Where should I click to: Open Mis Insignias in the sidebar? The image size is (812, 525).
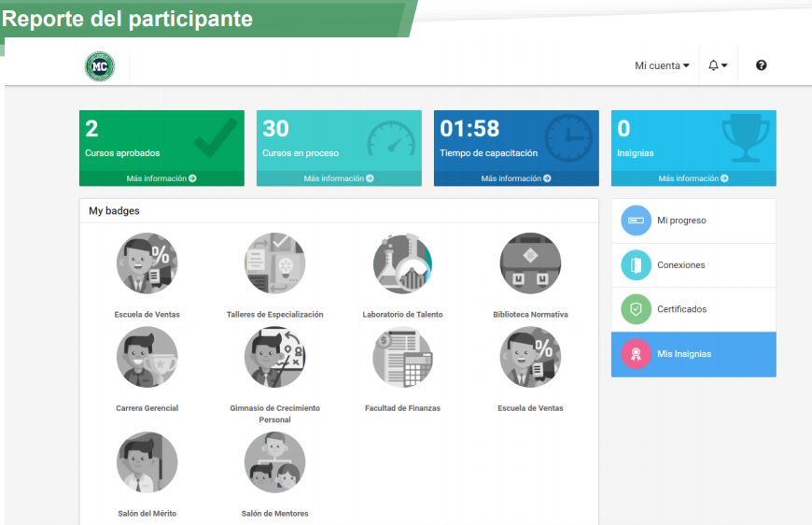(693, 354)
